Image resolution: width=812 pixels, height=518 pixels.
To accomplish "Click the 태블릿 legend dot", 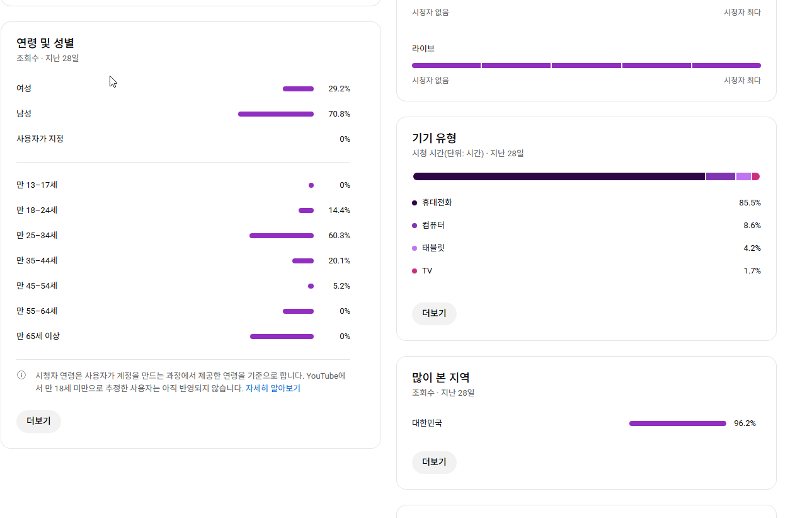I will [x=415, y=248].
